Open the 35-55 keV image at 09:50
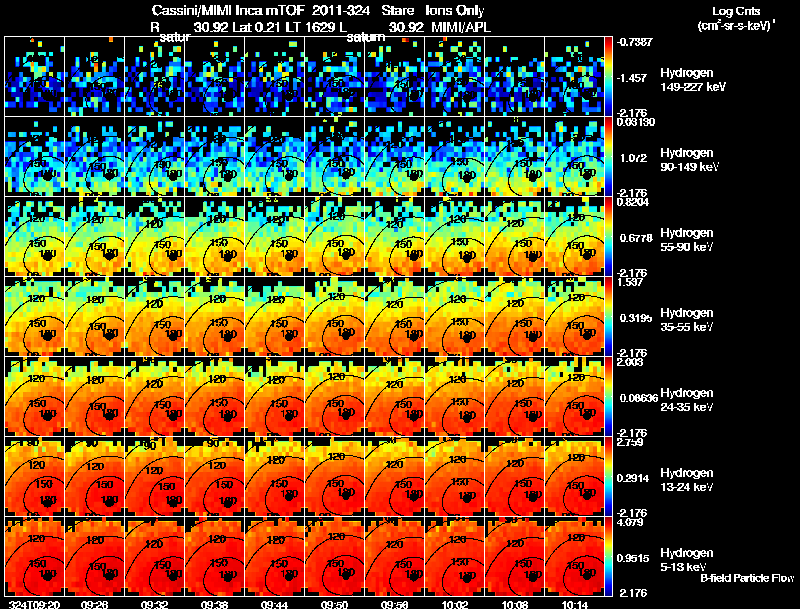 point(335,317)
